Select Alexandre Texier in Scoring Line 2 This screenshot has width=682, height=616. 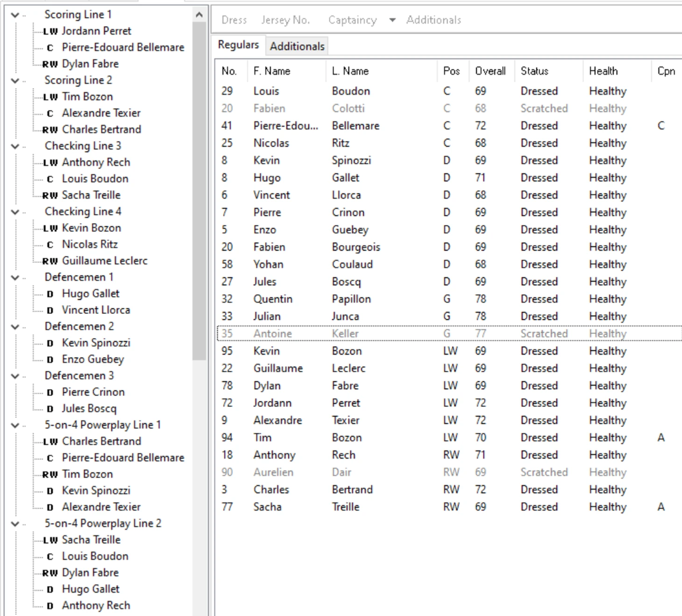[x=101, y=113]
